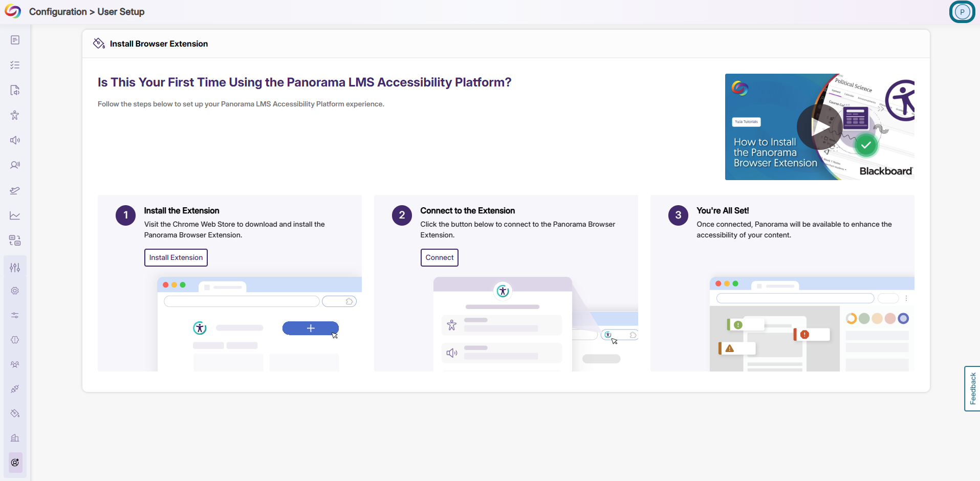
Task: Click the 'Follow the steps below' description text
Action: [241, 104]
